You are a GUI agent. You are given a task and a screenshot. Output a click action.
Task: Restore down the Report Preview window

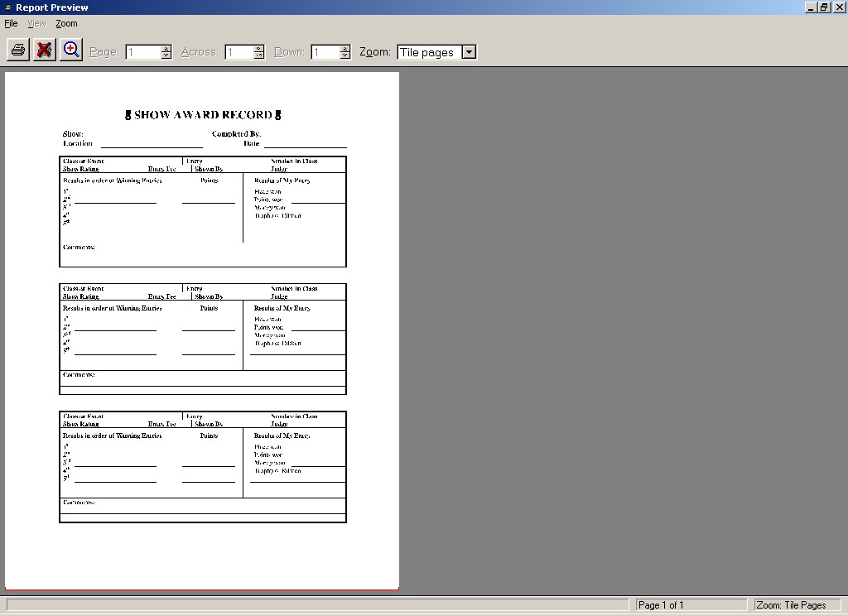824,7
